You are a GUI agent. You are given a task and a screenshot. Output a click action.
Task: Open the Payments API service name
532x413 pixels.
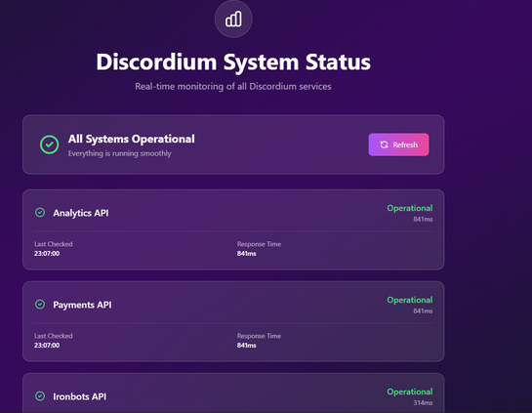click(x=82, y=305)
